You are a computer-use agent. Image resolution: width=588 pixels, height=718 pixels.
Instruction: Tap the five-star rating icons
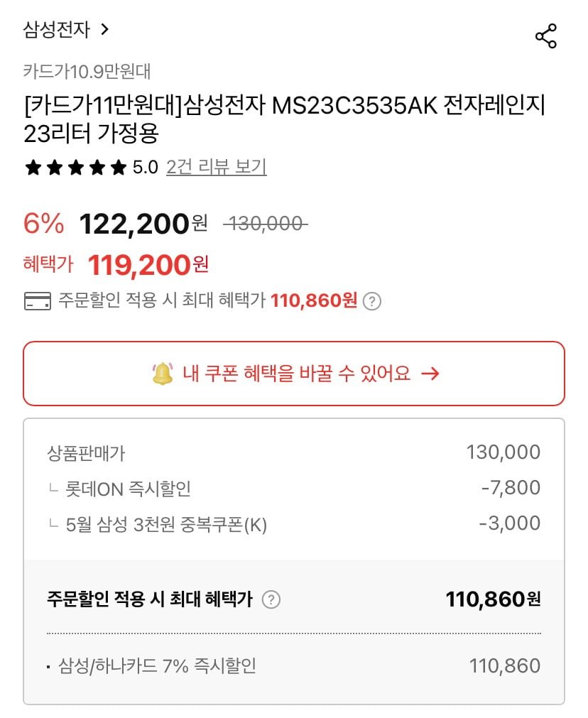[75, 168]
